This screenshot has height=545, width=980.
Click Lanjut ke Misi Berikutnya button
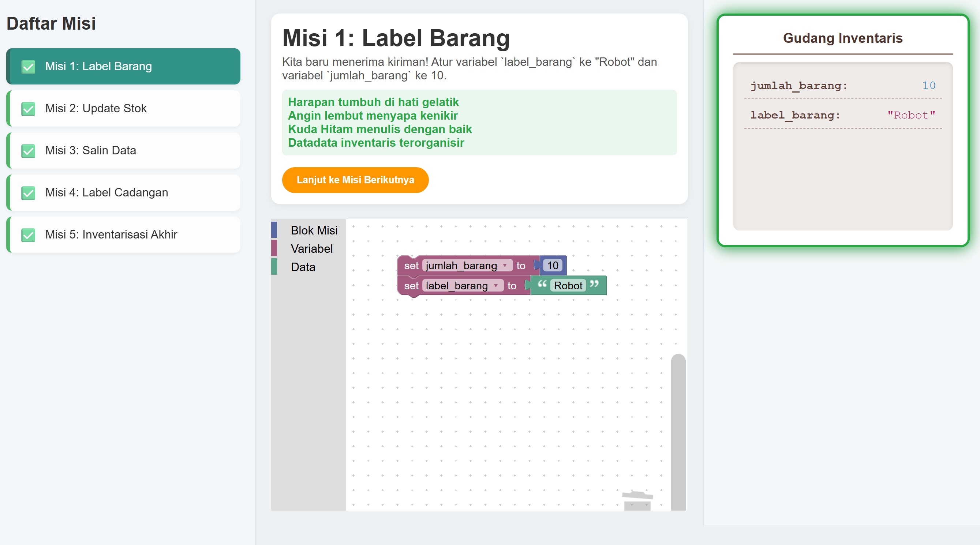(355, 180)
